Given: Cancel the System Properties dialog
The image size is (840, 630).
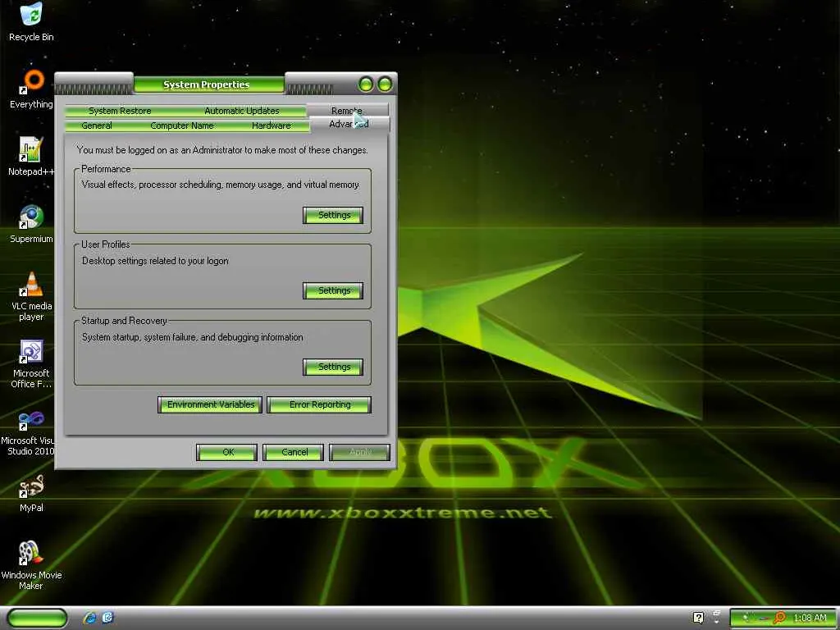Looking at the screenshot, I should coord(294,452).
